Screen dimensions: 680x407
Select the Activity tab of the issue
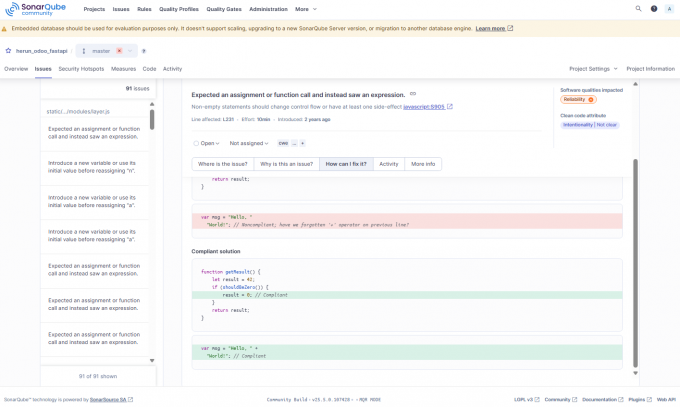[389, 163]
